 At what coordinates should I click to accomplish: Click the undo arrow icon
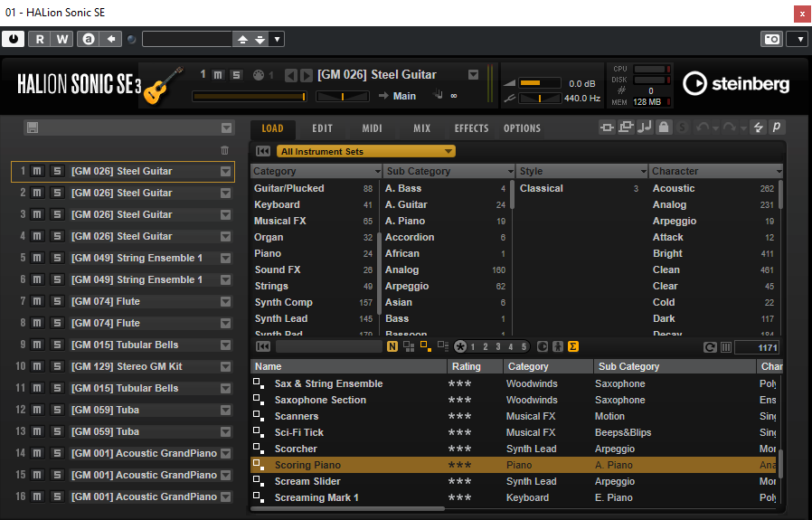point(703,127)
